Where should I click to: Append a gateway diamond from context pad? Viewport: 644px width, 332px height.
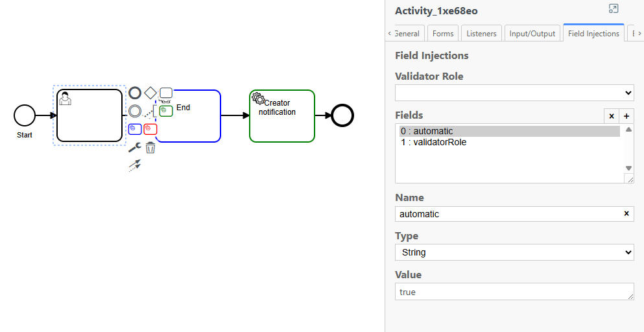[150, 93]
